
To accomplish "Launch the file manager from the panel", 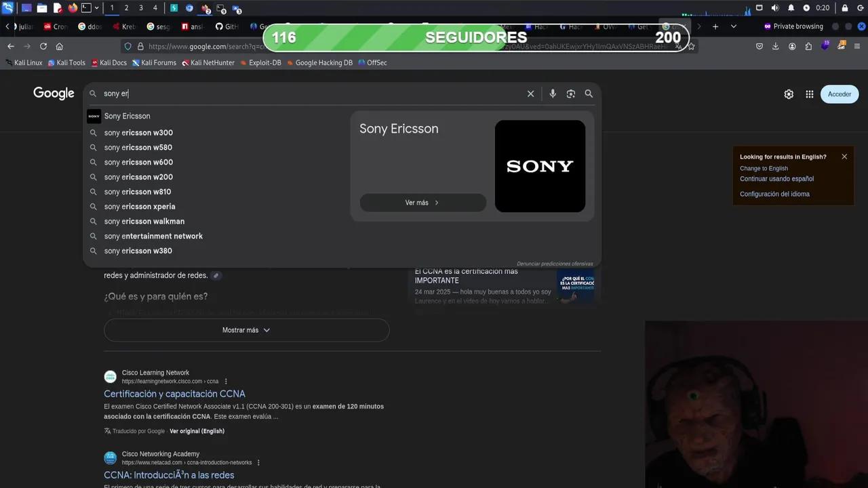I will coord(41,8).
